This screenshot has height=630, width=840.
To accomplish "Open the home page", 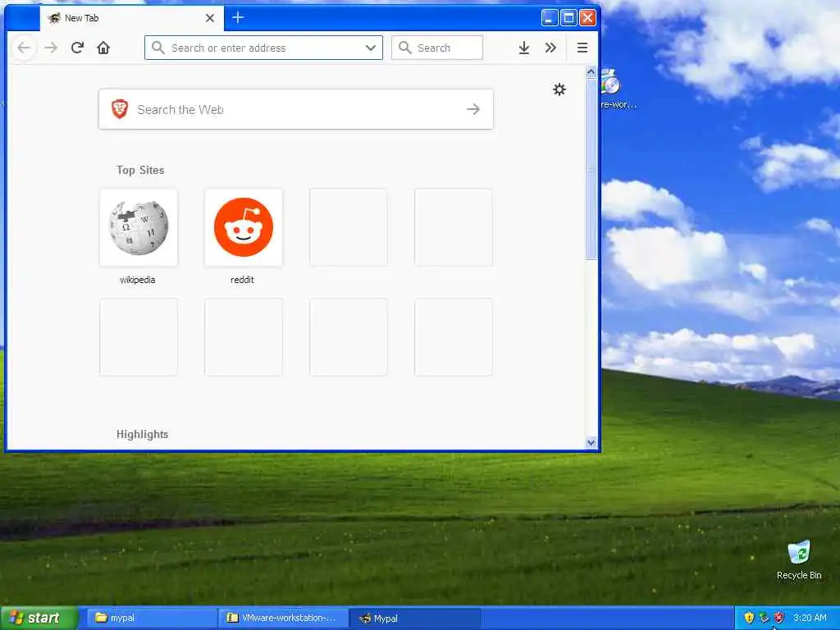I will pos(103,48).
